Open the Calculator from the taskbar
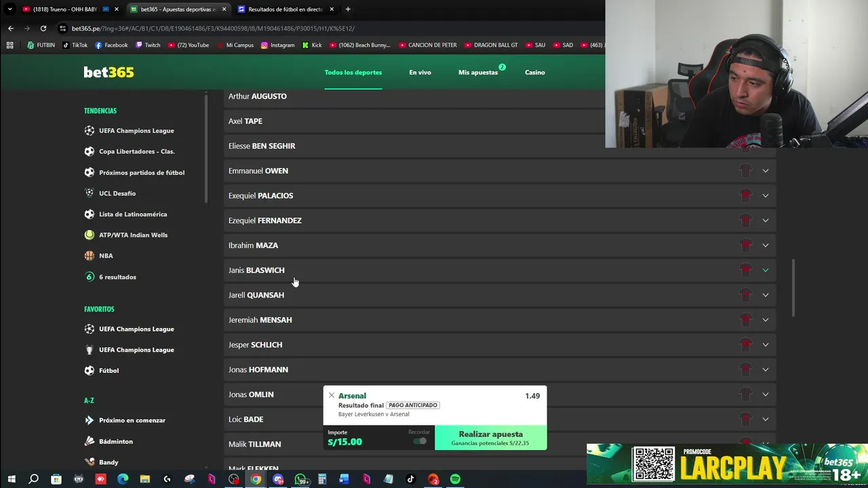Screen dimensions: 868x488 (x=322, y=479)
